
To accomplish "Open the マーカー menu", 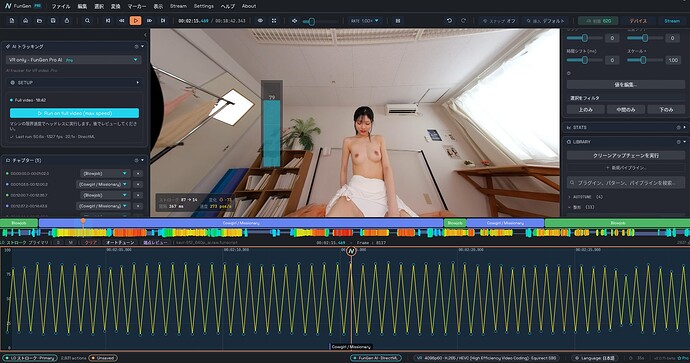I will [137, 6].
